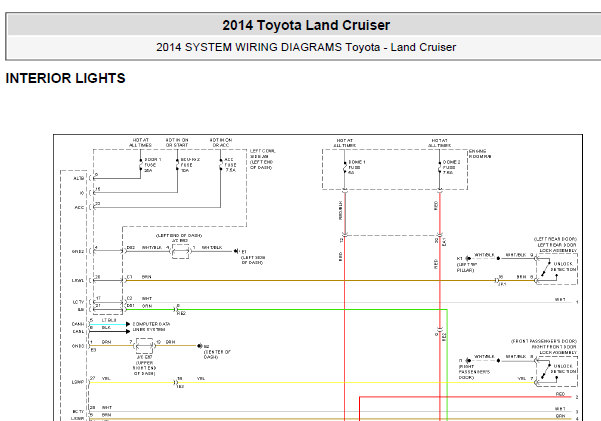Click the "HOT IN ON OR START" label
The width and height of the screenshot is (601, 421).
coord(177,143)
